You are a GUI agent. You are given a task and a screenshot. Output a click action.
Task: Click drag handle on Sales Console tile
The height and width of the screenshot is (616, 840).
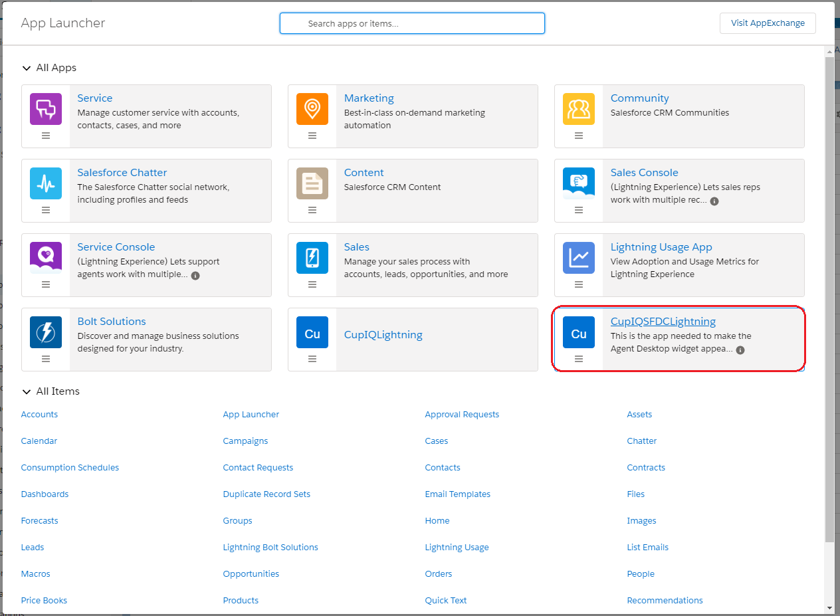point(579,210)
